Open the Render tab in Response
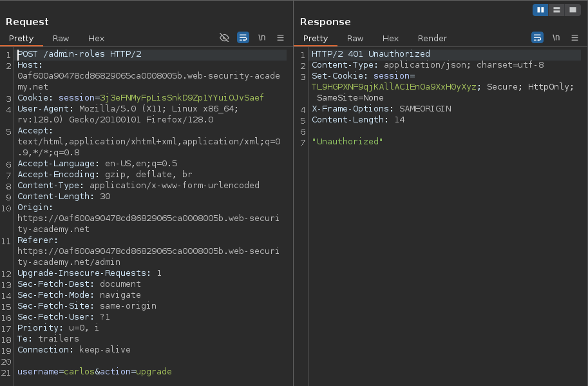This screenshot has width=588, height=386. (x=432, y=39)
